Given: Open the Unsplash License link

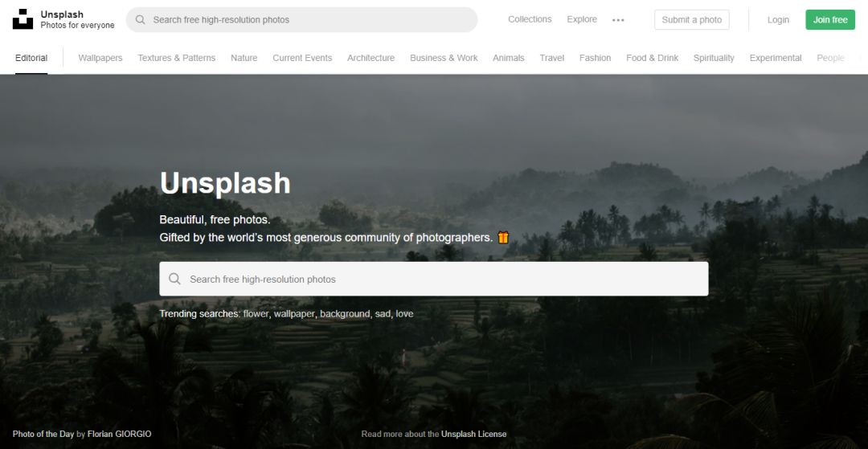Looking at the screenshot, I should [473, 434].
